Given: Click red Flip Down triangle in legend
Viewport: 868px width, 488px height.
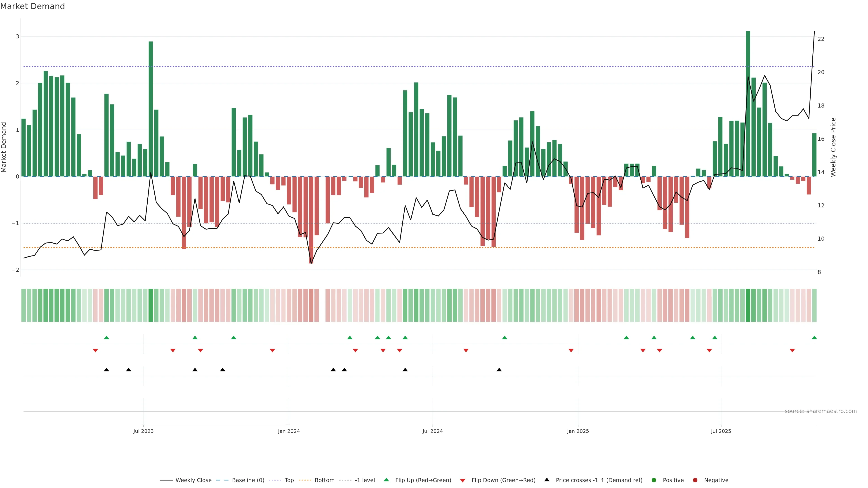Looking at the screenshot, I should pyautogui.click(x=463, y=480).
